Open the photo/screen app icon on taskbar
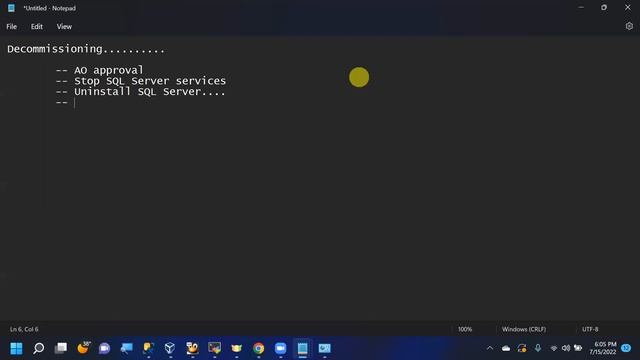The height and width of the screenshot is (360, 640). pos(214,348)
